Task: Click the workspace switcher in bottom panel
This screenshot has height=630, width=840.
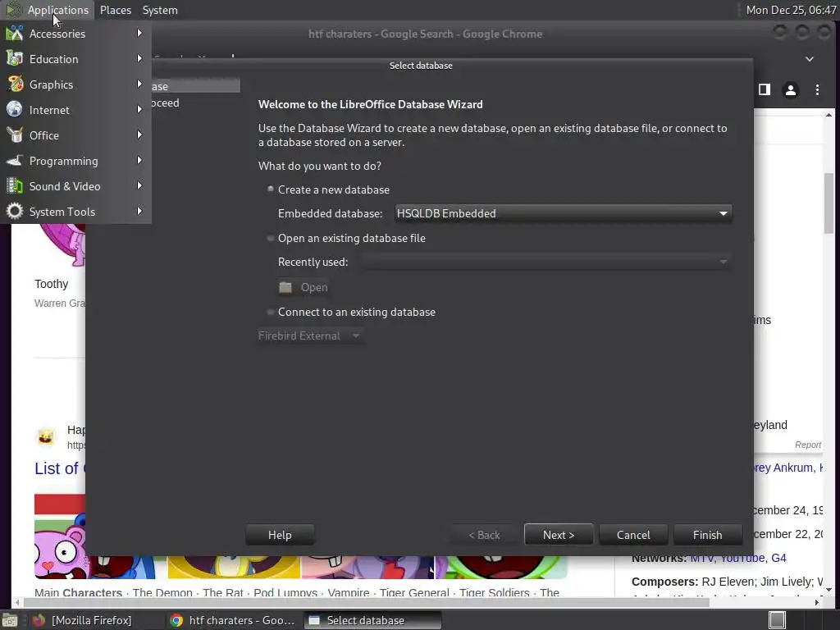Action: pyautogui.click(x=778, y=620)
